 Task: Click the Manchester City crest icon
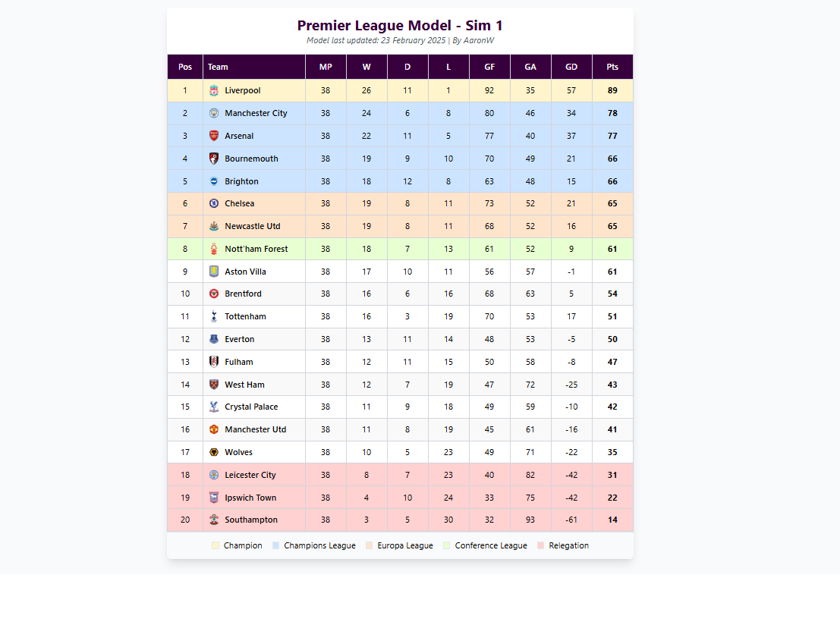214,113
